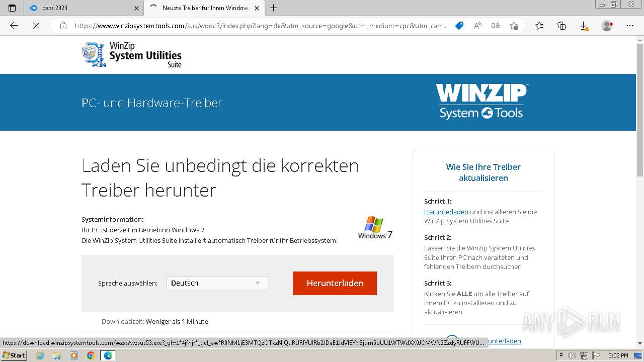
Task: View site information lock icon
Action: pyautogui.click(x=63, y=26)
